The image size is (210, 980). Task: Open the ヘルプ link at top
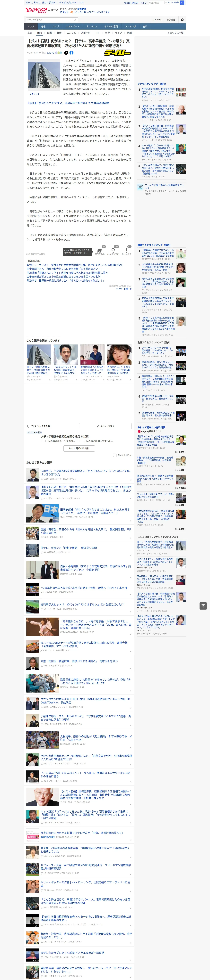pos(143,3)
